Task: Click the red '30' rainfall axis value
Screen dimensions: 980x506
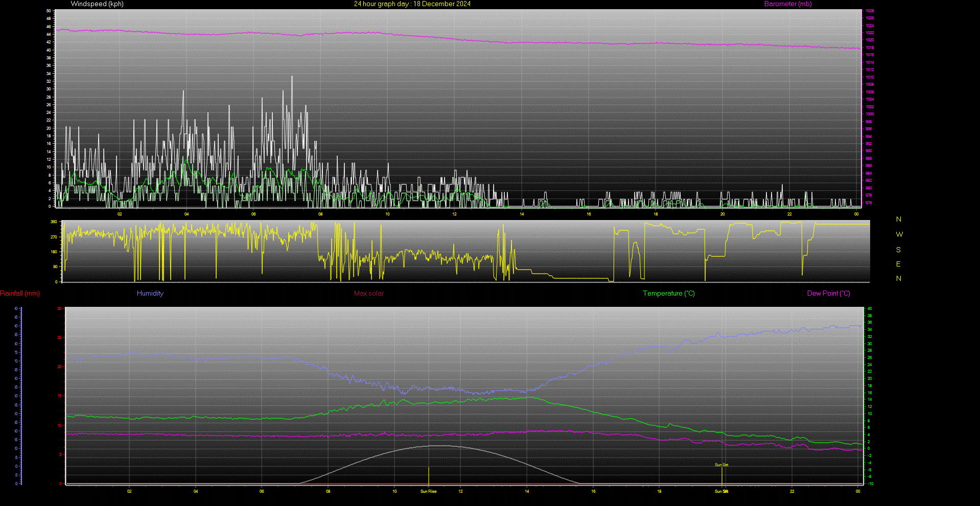Action: [x=60, y=309]
